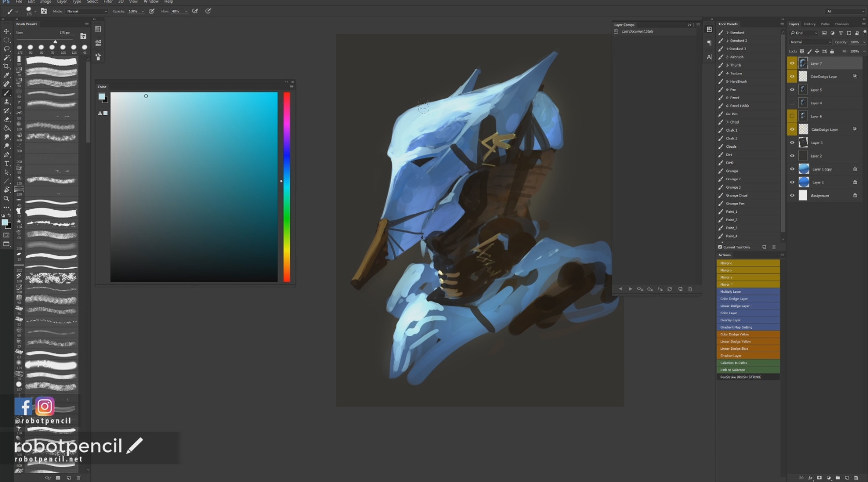Screen dimensions: 868x482
Task: Select the Type tool
Action: click(x=7, y=163)
